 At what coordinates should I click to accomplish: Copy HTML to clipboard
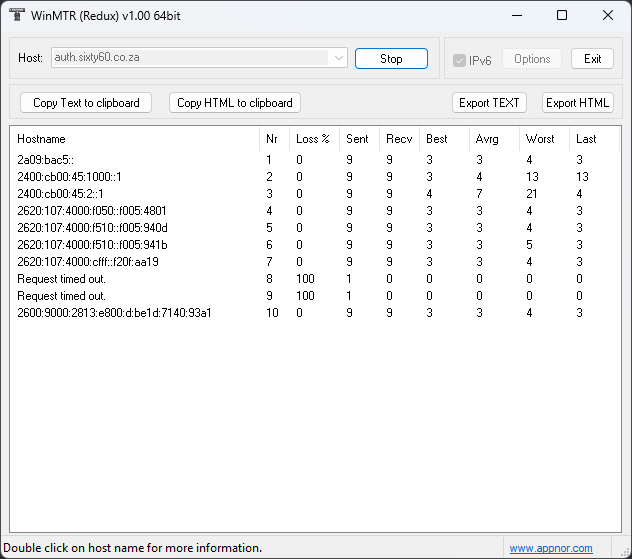(x=235, y=103)
